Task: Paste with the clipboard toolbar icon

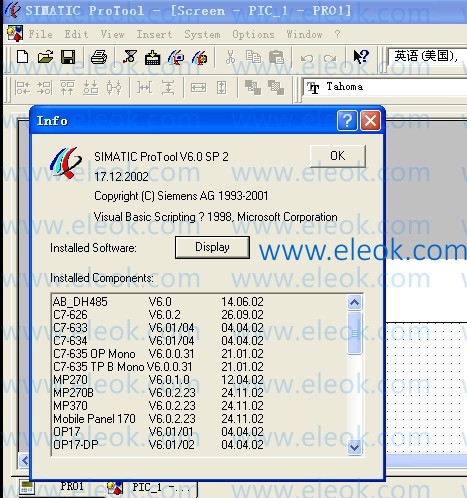Action: point(276,57)
